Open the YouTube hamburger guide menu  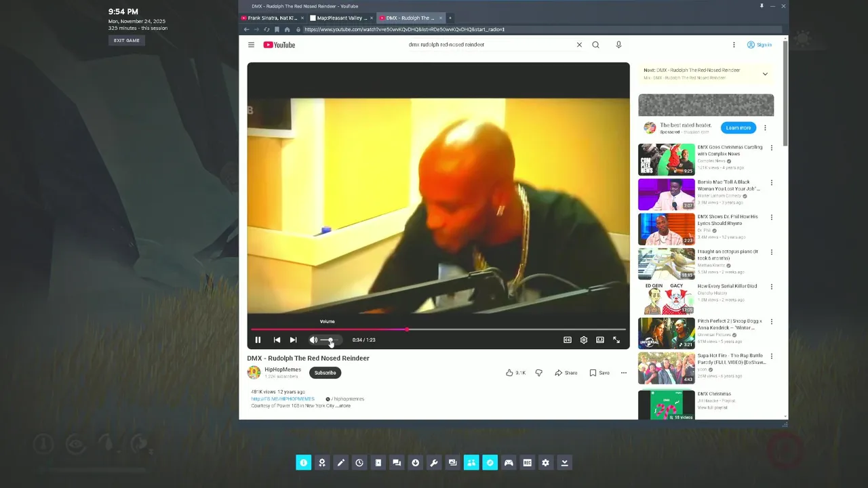tap(251, 45)
